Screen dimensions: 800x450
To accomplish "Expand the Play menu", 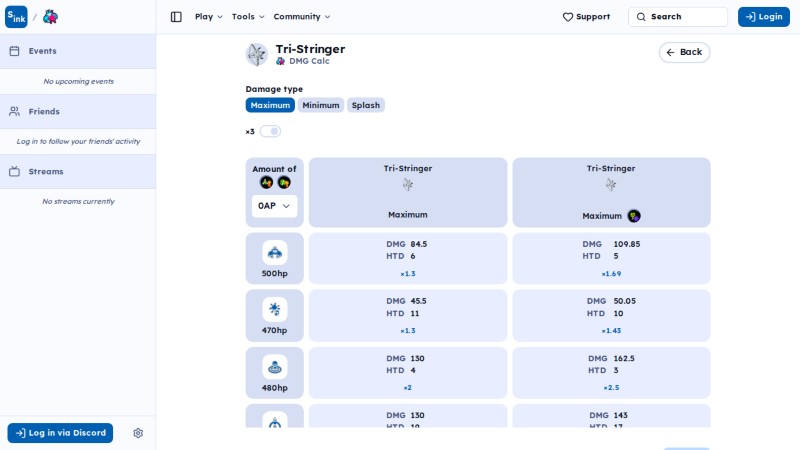I will pos(209,17).
